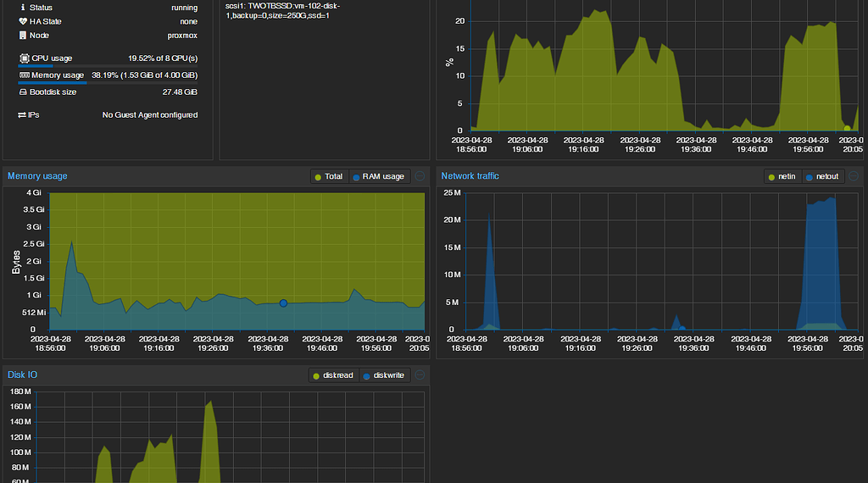
Task: Click the Status info icon
Action: click(23, 8)
